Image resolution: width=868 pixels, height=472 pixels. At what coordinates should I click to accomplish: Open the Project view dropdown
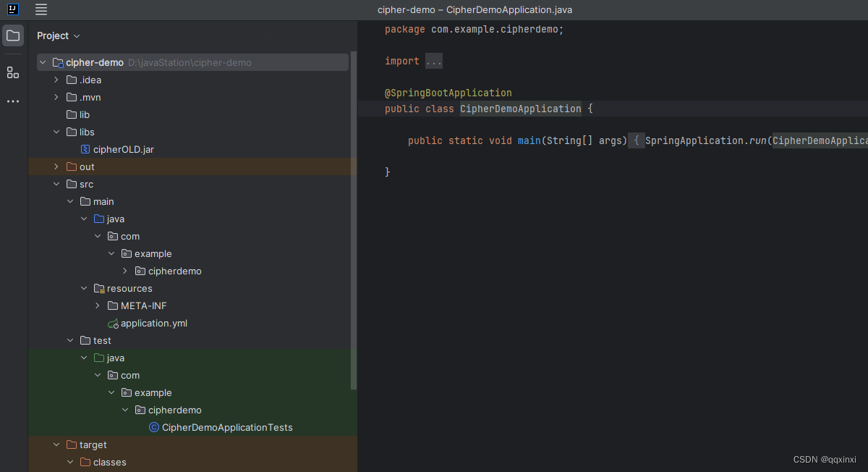(x=59, y=35)
